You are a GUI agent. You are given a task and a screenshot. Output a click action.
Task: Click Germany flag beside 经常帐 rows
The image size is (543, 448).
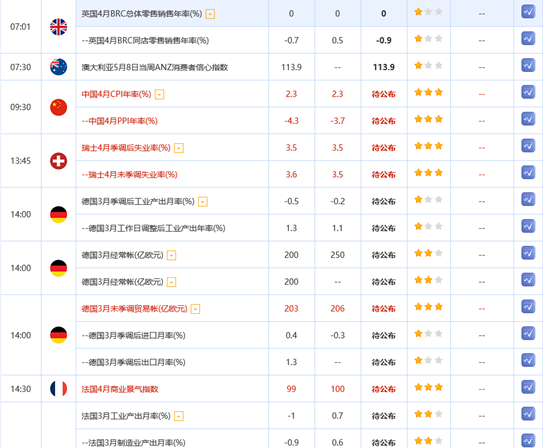tap(59, 268)
